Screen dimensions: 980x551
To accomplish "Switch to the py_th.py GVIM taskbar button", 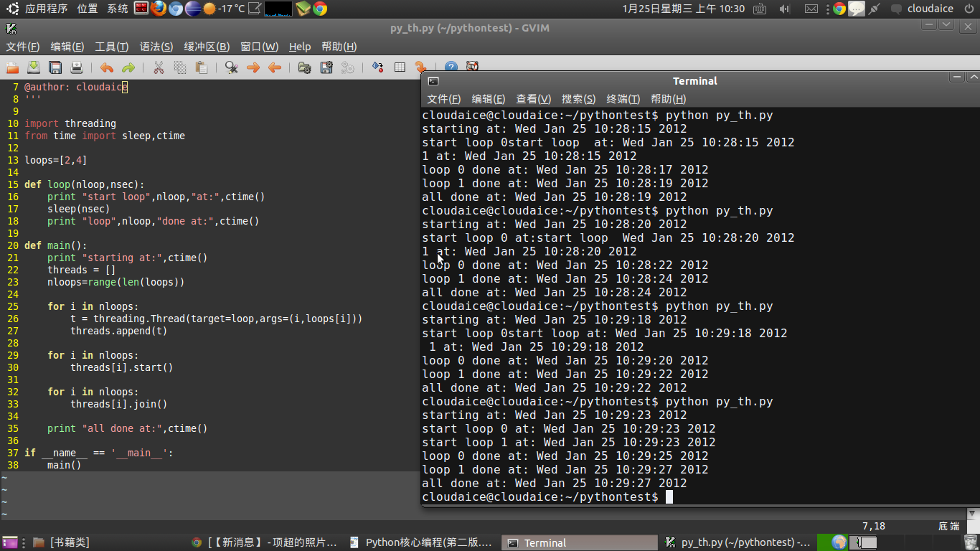I will (x=739, y=542).
